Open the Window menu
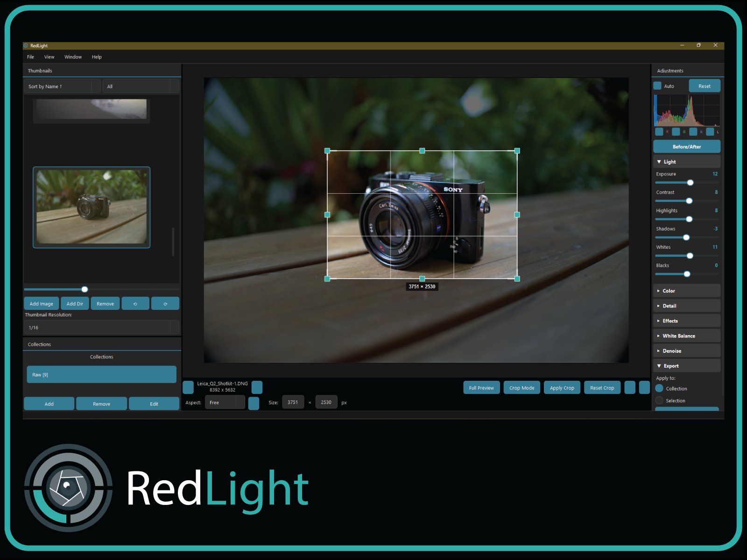The image size is (747, 560). coord(73,56)
